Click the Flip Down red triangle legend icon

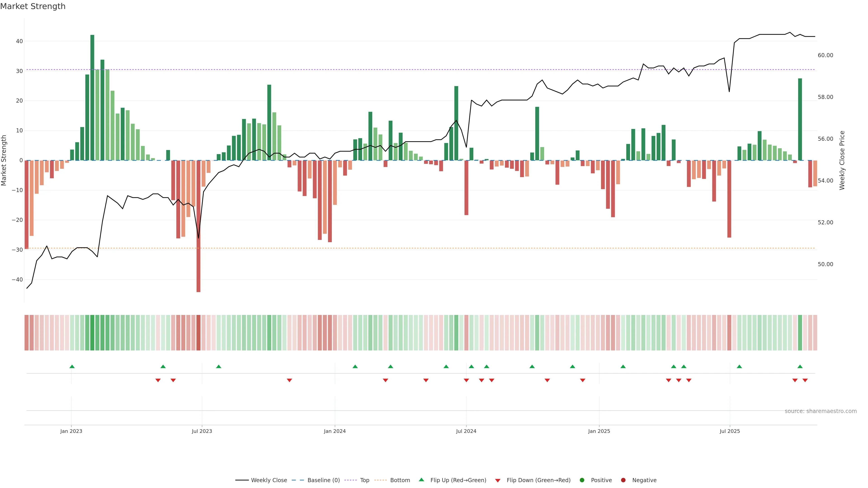(x=498, y=481)
